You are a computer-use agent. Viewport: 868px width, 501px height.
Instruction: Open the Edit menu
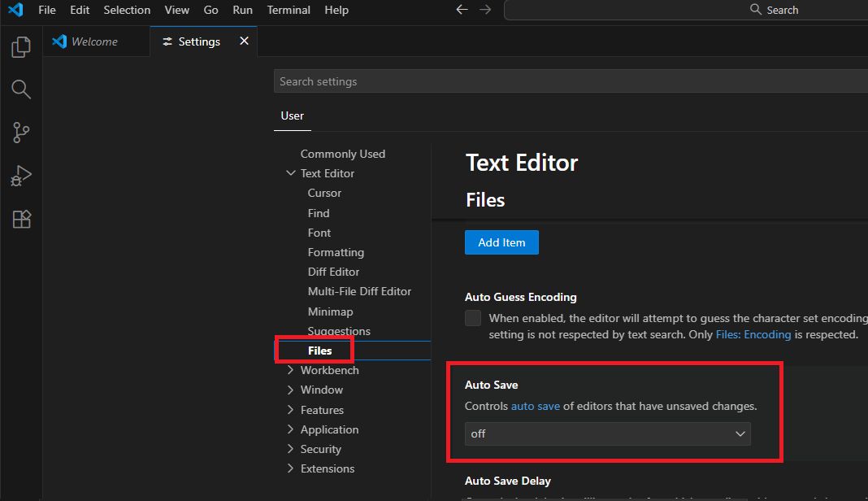tap(80, 10)
